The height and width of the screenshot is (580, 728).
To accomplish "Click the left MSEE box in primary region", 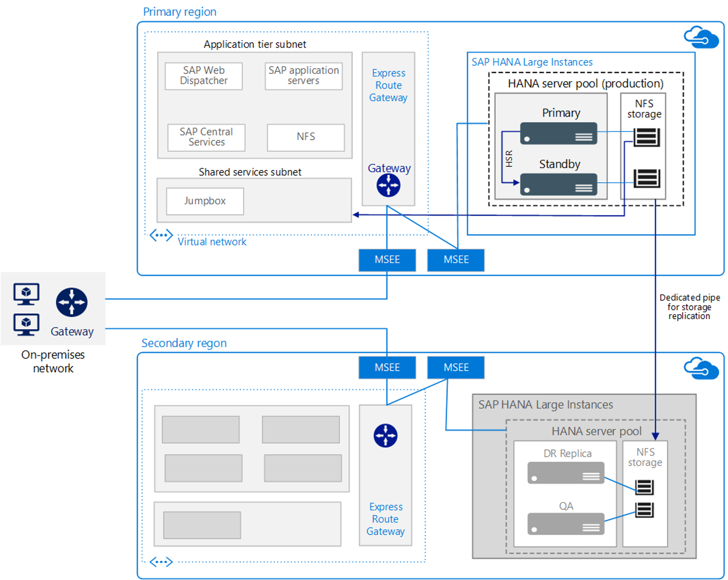I will (x=387, y=260).
